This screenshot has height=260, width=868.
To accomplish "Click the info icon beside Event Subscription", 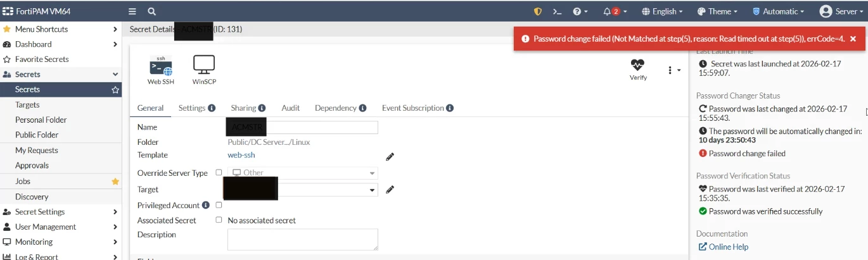I will (449, 108).
